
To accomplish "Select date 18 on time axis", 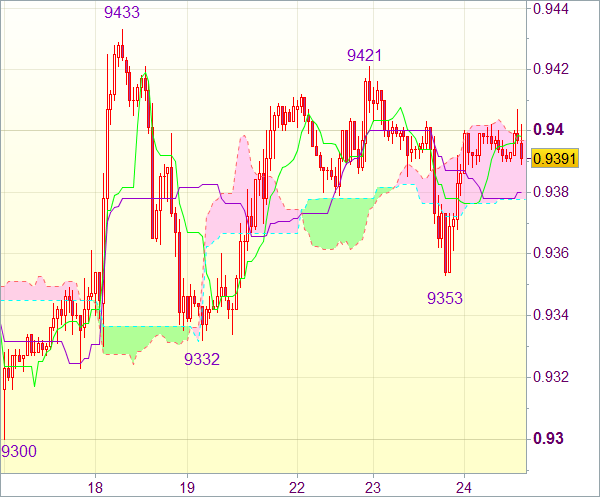I will (95, 488).
